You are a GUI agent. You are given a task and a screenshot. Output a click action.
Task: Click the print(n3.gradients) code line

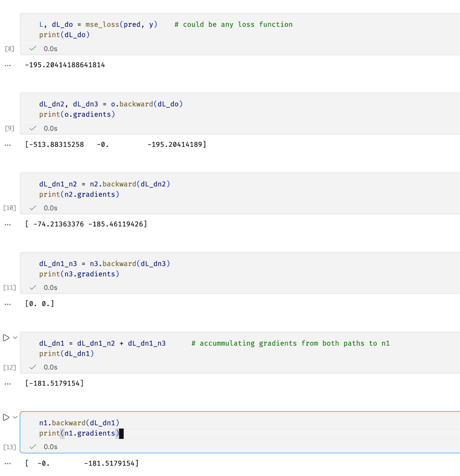click(x=79, y=274)
